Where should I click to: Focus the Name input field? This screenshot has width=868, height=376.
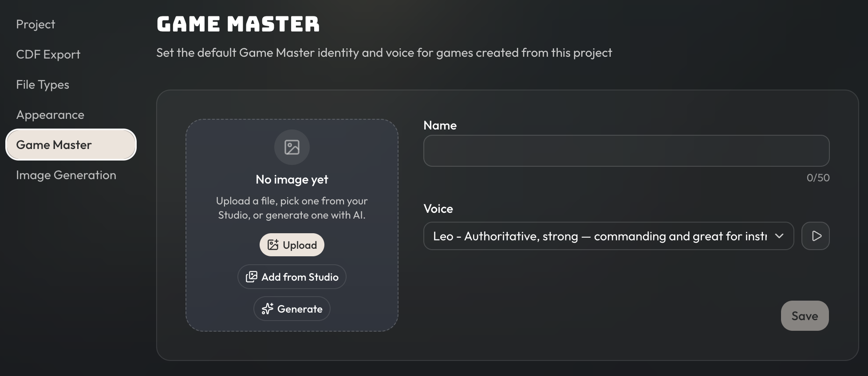pyautogui.click(x=626, y=151)
